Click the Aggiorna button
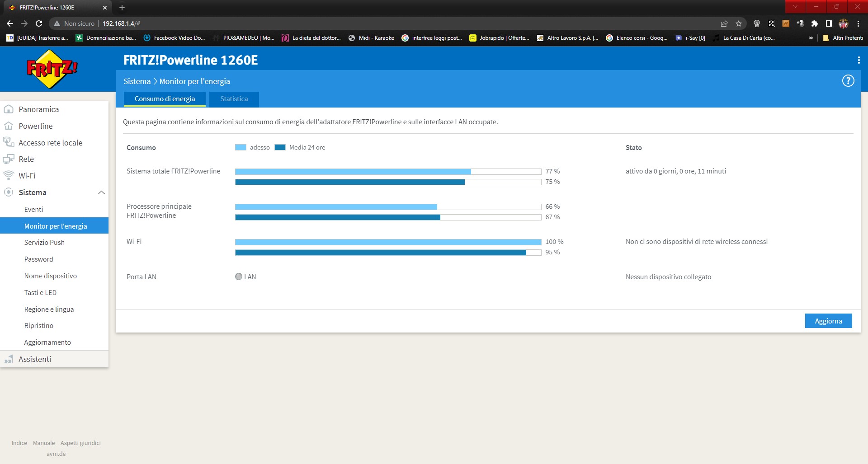Image resolution: width=868 pixels, height=464 pixels. click(x=828, y=321)
